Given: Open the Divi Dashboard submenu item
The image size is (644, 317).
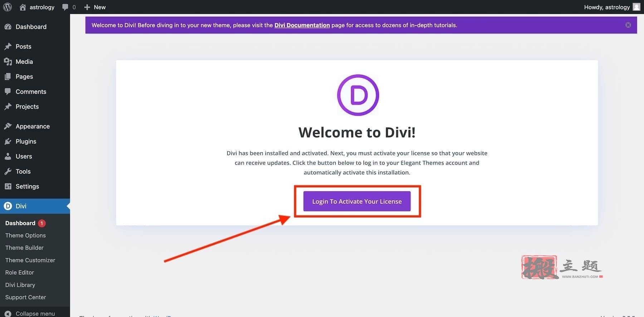Looking at the screenshot, I should coord(20,223).
